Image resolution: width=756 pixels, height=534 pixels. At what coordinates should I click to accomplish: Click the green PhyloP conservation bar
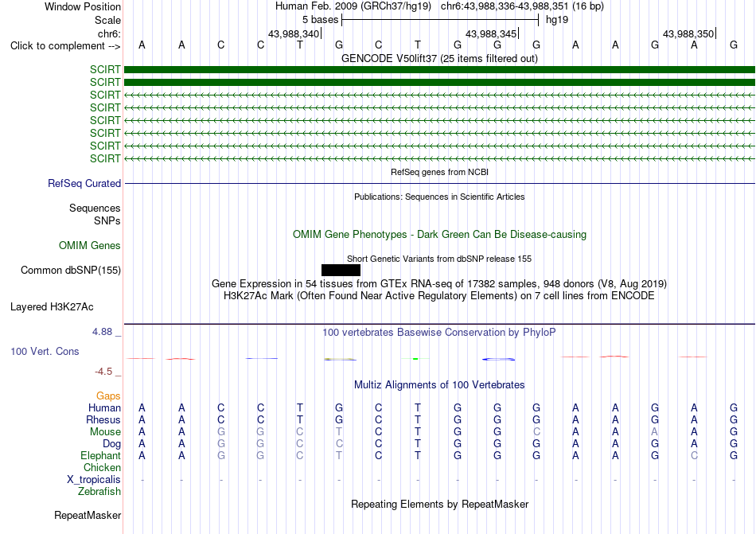(x=415, y=359)
